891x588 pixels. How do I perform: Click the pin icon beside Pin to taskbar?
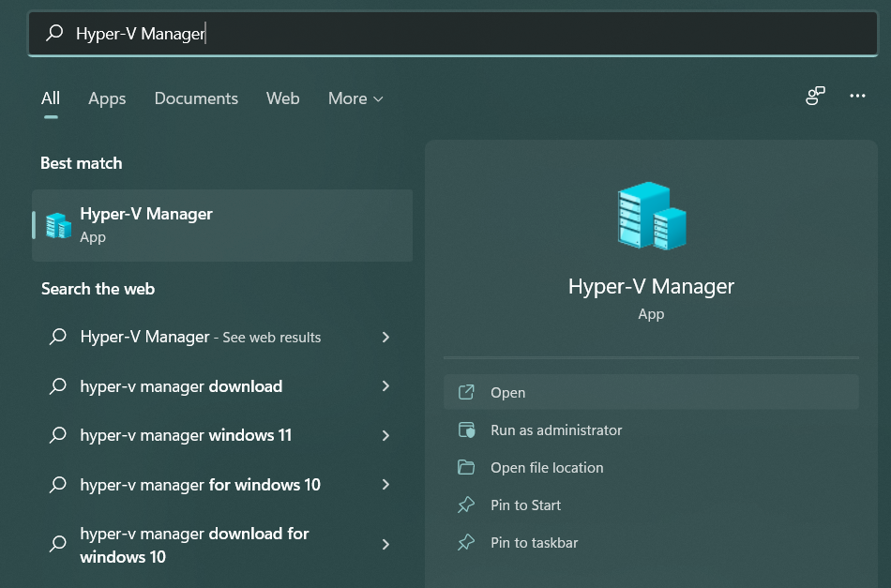click(466, 542)
